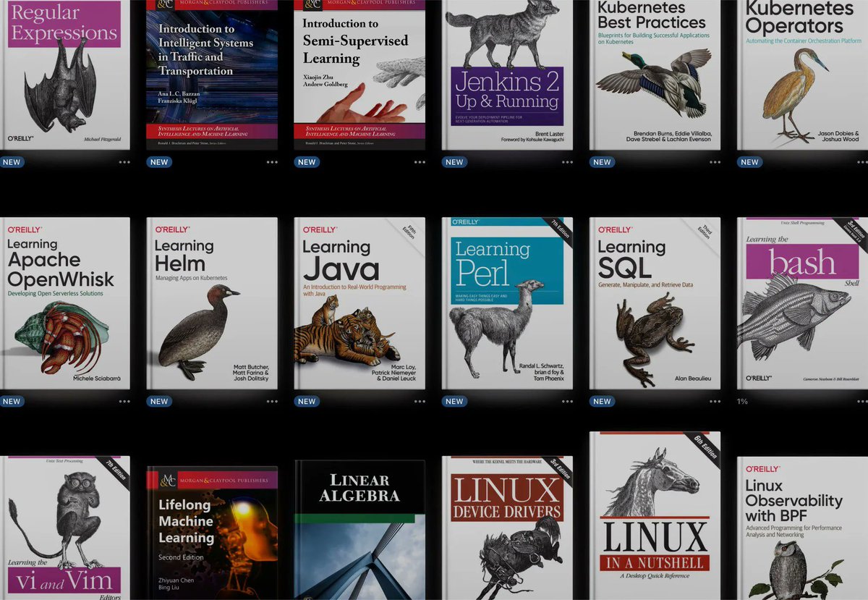Open Learning the bash Shell book

[802, 303]
